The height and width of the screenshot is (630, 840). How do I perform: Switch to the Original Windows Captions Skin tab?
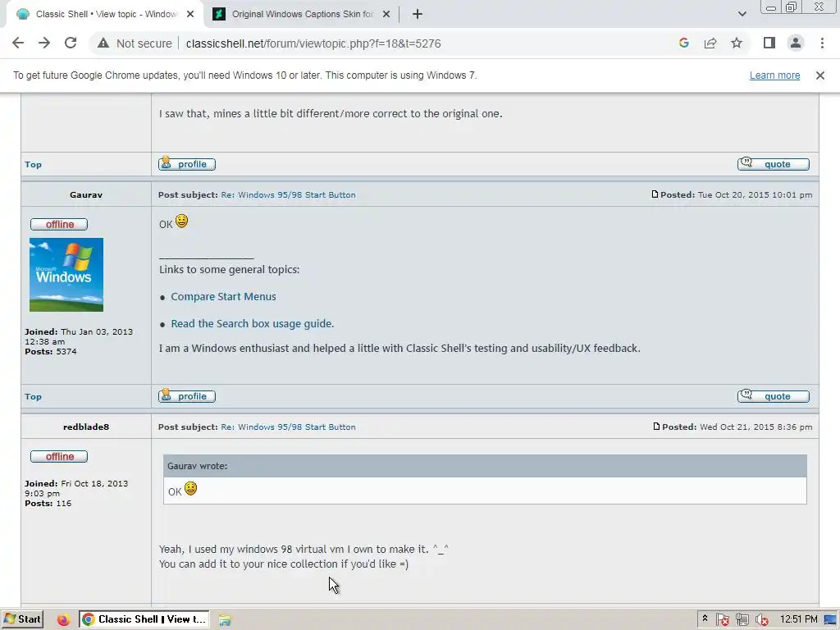[302, 15]
